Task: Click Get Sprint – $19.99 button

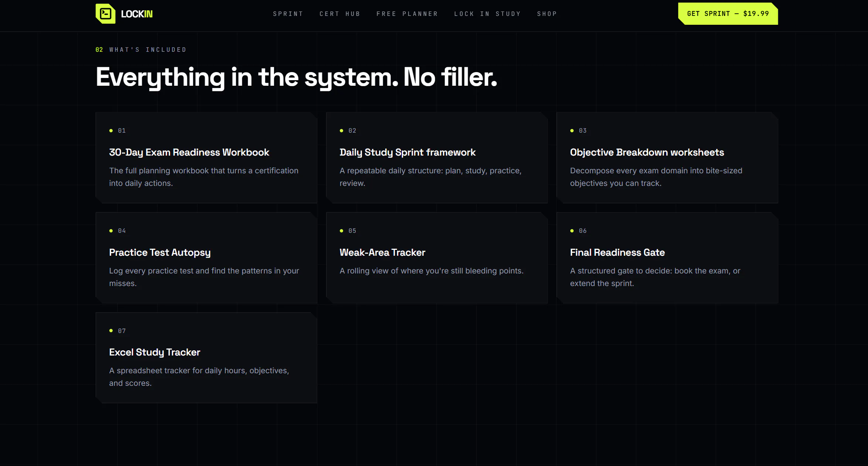Action: (728, 14)
